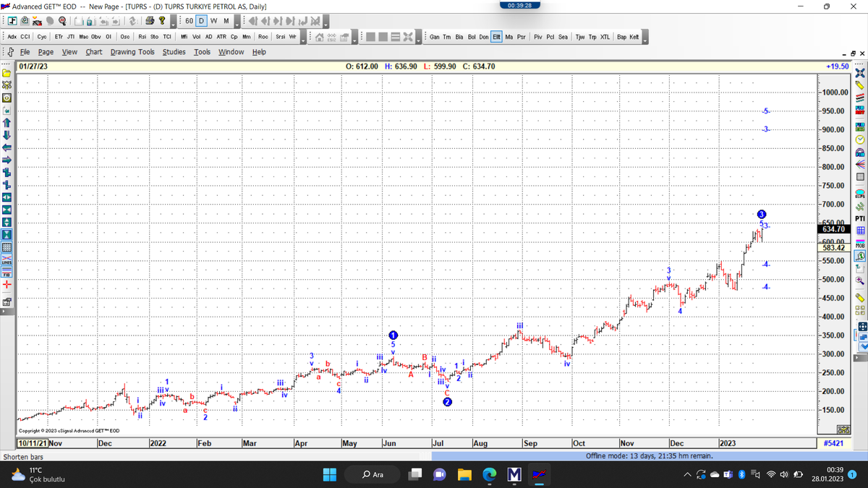Open the Page menu
868x488 pixels.
click(x=46, y=52)
